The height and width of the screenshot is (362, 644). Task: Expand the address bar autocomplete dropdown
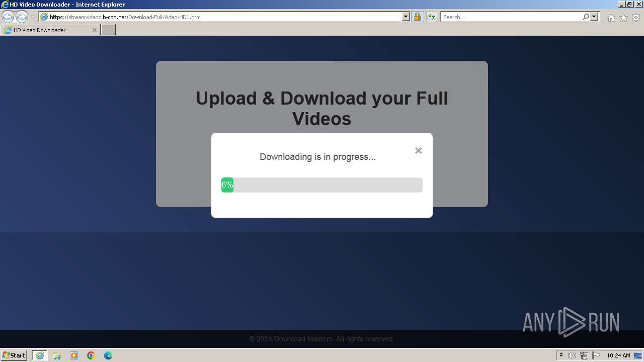pyautogui.click(x=406, y=17)
